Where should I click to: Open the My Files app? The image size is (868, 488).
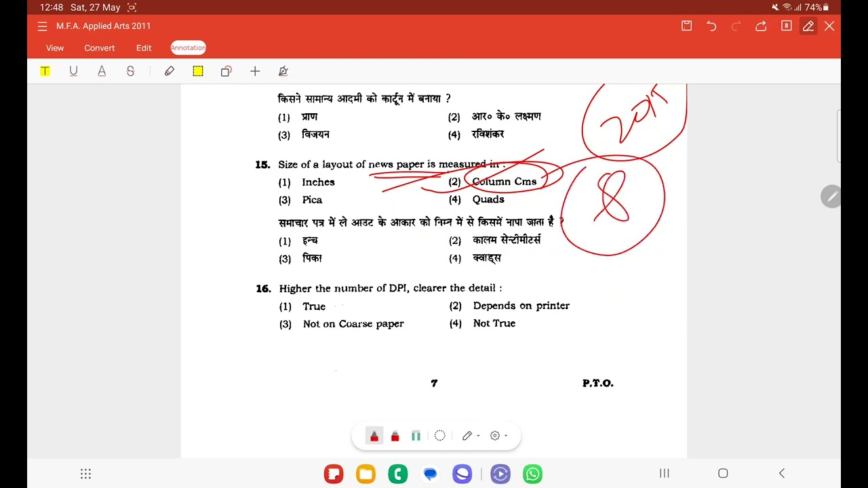[366, 474]
